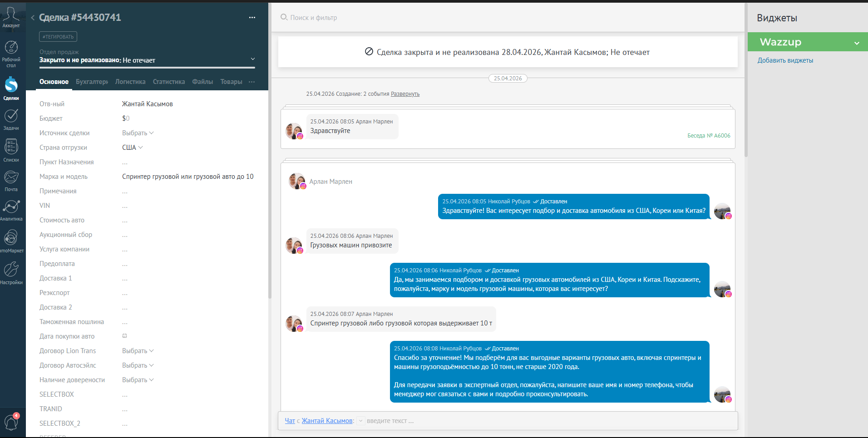The width and height of the screenshot is (868, 438).
Task: Open Беседа № A6006 link
Action: 709,135
